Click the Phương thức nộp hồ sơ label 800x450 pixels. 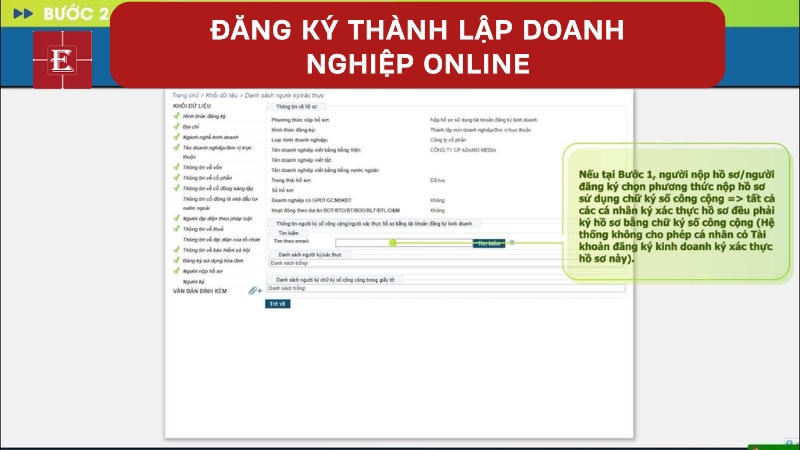(300, 120)
